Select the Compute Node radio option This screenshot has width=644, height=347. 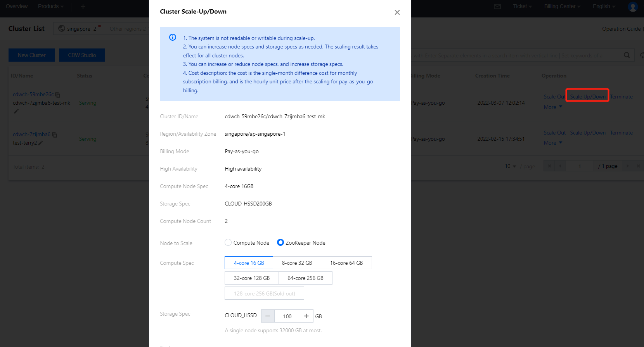pos(228,243)
